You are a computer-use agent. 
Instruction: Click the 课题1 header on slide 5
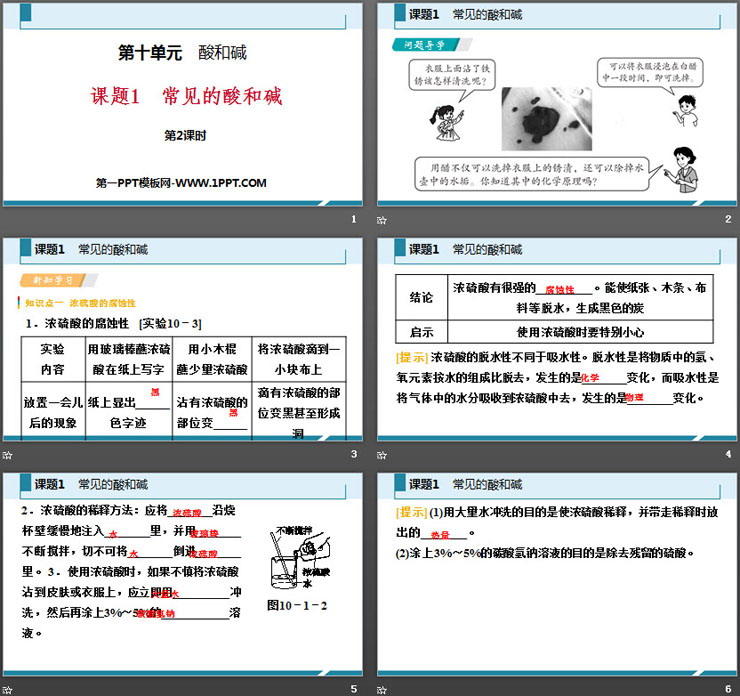pos(50,484)
